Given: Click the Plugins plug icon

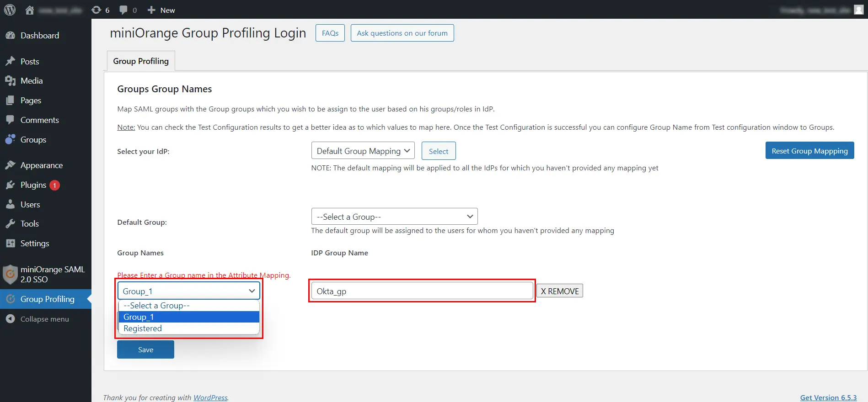Looking at the screenshot, I should coord(10,185).
